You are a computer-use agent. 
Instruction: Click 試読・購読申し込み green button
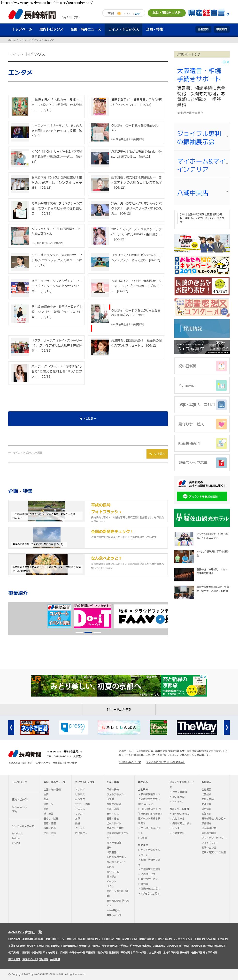(166, 13)
